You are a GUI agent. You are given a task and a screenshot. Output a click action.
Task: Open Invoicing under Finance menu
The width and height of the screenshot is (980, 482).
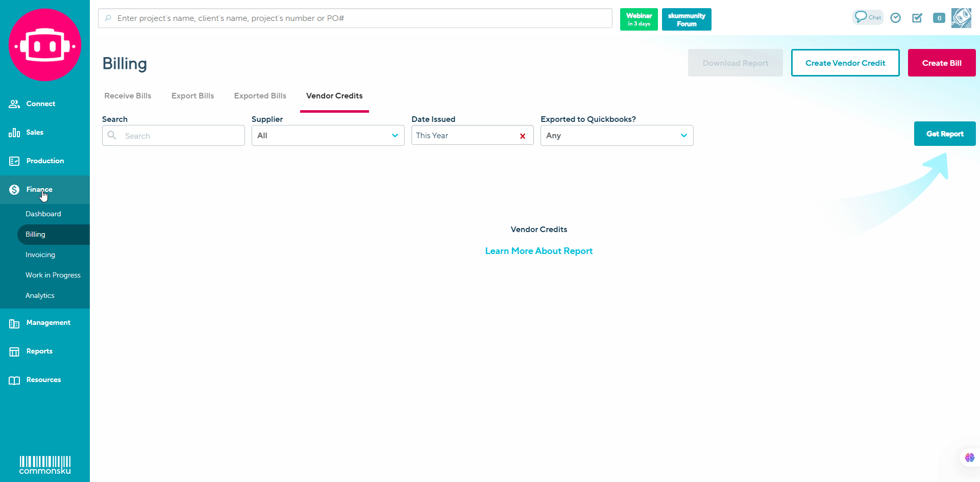pos(40,255)
